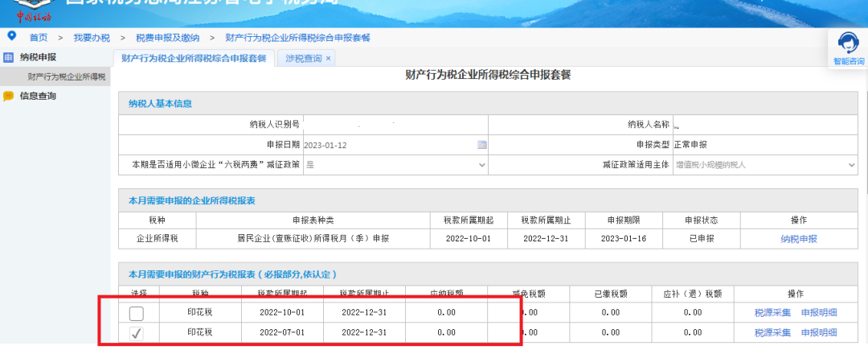Screen dimensions: 868x350
Task: Click the 信息查询 speech bubble icon
Action: click(x=9, y=97)
